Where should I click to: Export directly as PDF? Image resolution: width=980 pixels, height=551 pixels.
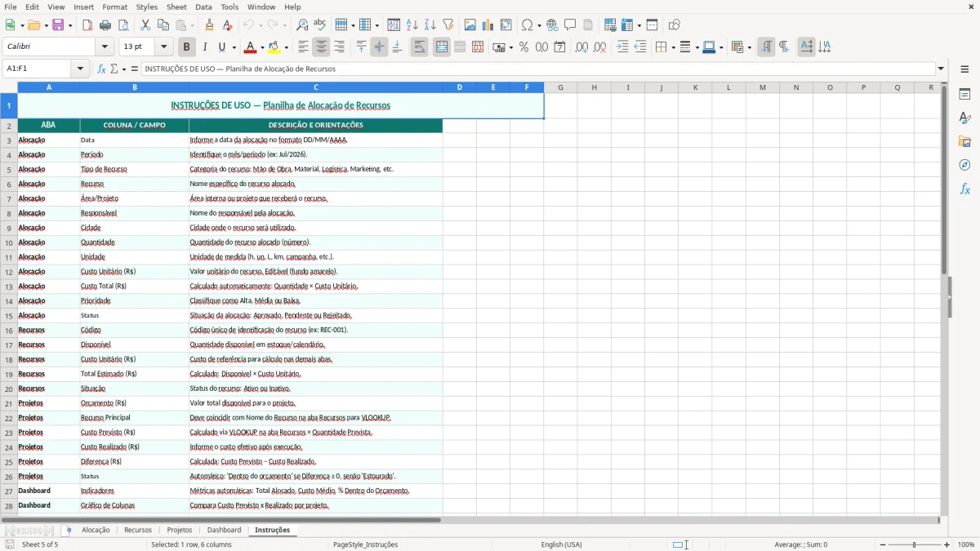click(87, 25)
